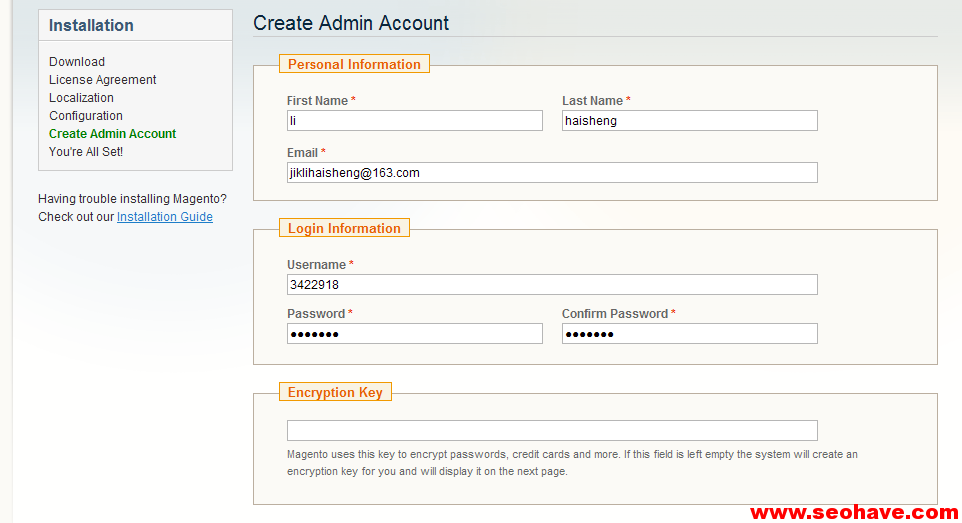Select the Download installation step
This screenshot has width=962, height=523.
tap(77, 61)
